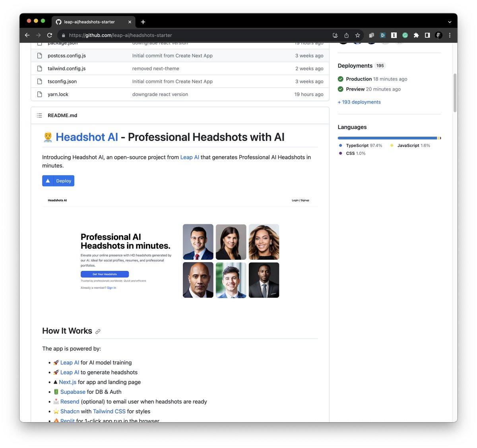Select the CSS 1.0% language entry

352,153
